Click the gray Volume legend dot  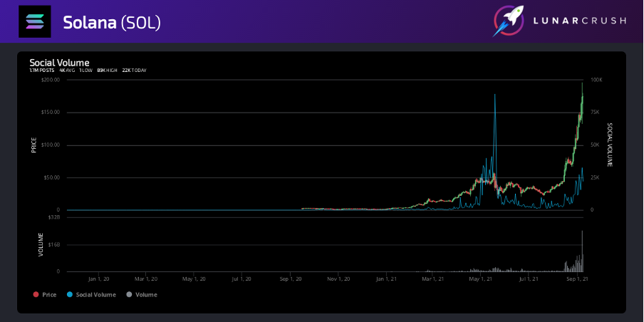click(128, 294)
